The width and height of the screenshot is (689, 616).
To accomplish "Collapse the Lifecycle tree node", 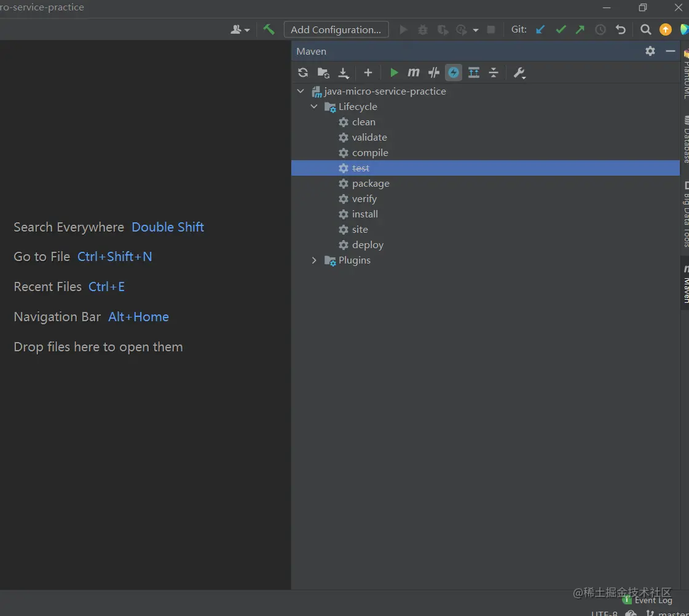I will click(x=314, y=107).
